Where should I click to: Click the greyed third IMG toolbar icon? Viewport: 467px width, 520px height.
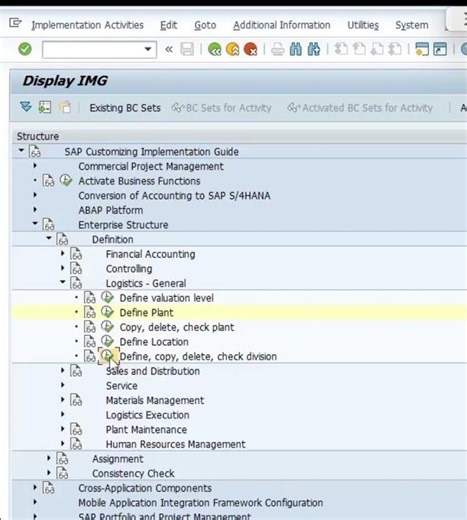point(65,107)
